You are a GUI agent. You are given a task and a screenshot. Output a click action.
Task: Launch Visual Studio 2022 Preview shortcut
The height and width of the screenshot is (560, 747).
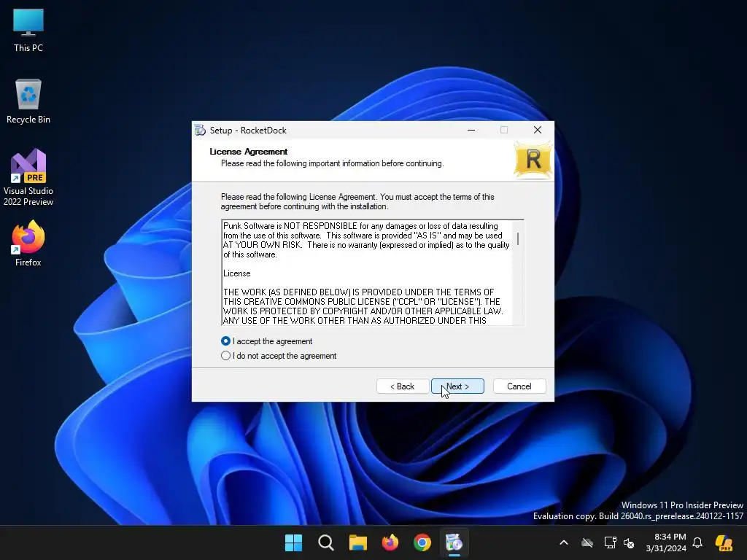pyautogui.click(x=28, y=177)
